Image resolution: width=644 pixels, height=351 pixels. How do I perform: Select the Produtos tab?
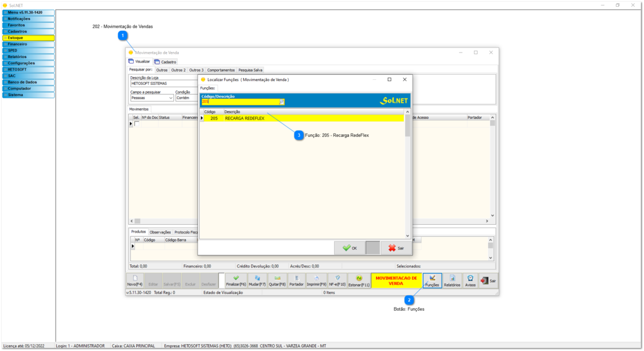coord(139,232)
